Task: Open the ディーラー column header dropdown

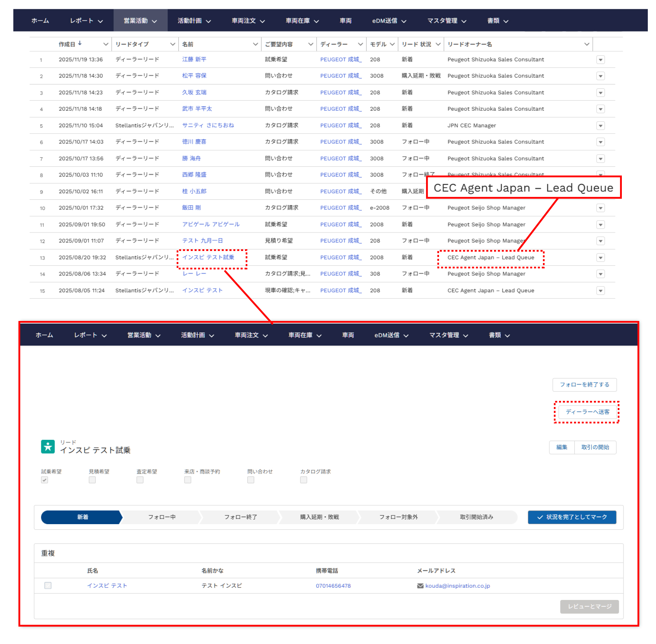Action: [360, 44]
